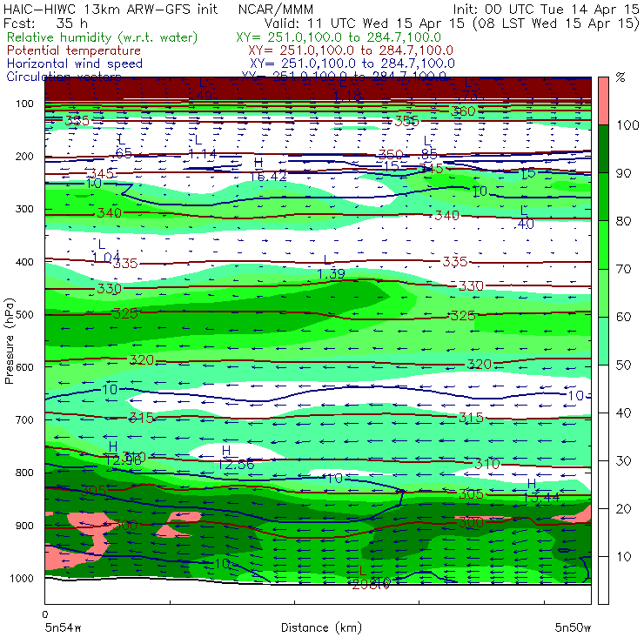Click the 900 hPa pressure tick label
This screenshot has width=644, height=644.
coord(24,526)
